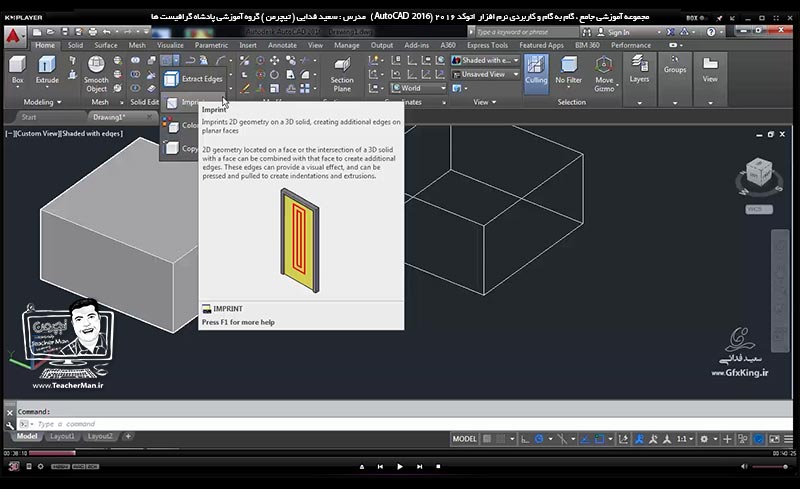Open workspace switching gear in status bar
This screenshot has width=800, height=489.
pos(705,439)
